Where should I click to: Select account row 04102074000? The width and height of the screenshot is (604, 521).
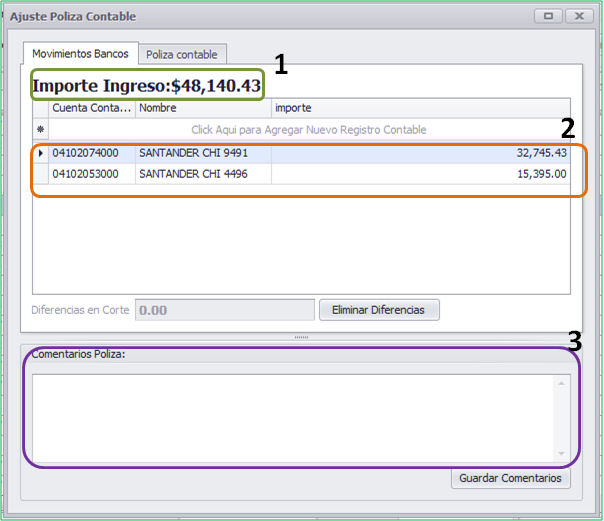click(x=301, y=153)
